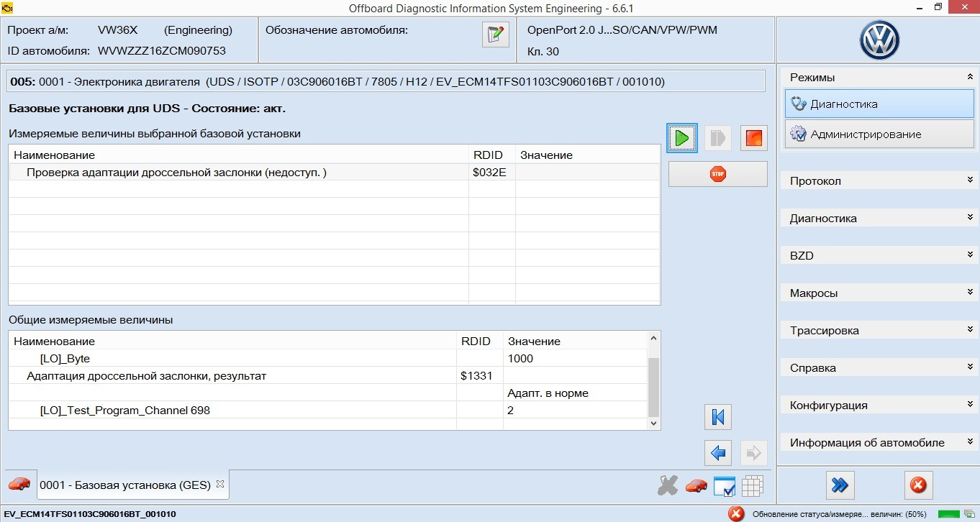Click the red car icon beside GES tab
The height and width of the screenshot is (522, 980).
[19, 484]
